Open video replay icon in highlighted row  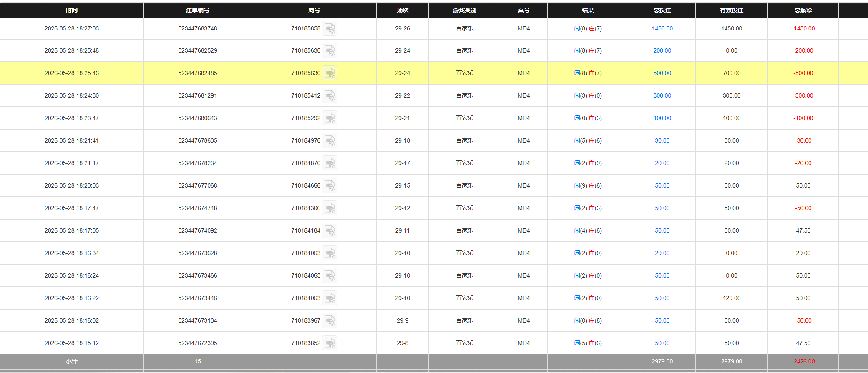[330, 73]
